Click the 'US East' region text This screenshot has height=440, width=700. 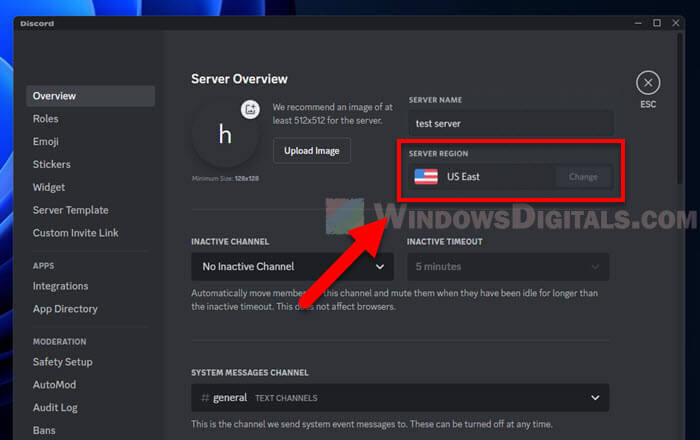(x=463, y=177)
